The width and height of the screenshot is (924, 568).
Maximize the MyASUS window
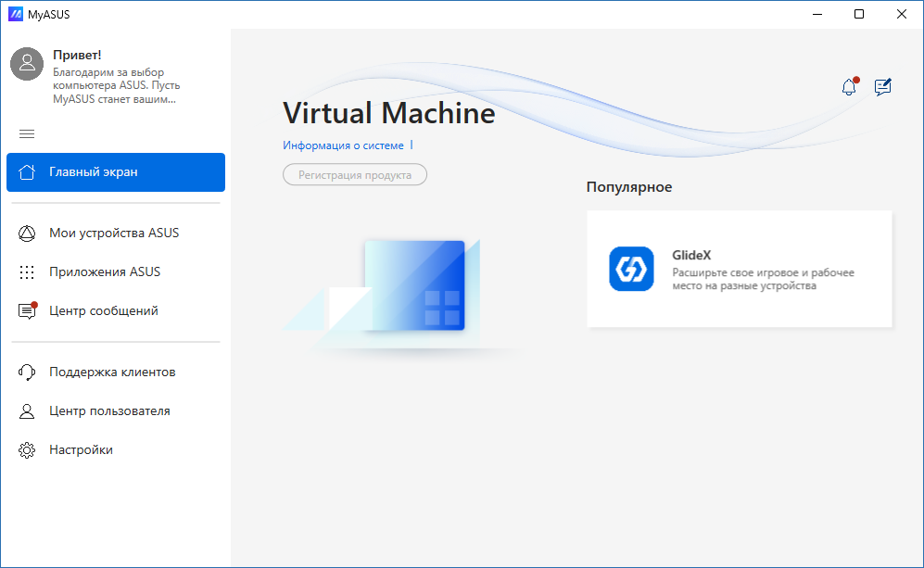point(859,14)
